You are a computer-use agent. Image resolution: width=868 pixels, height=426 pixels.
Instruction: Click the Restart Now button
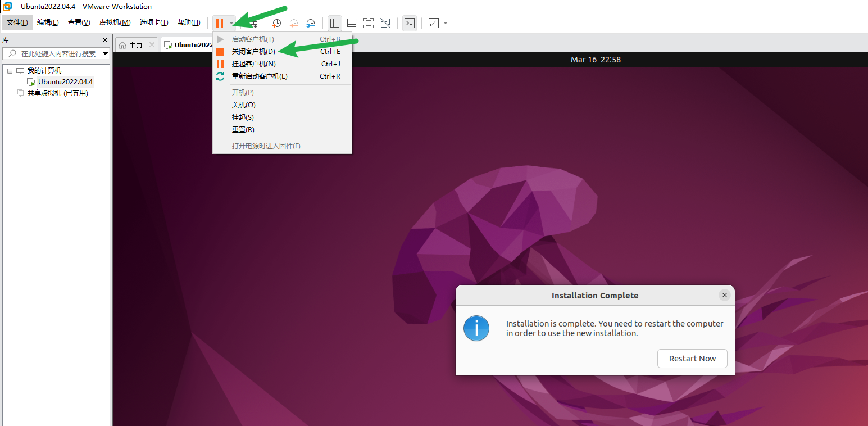[x=692, y=359]
